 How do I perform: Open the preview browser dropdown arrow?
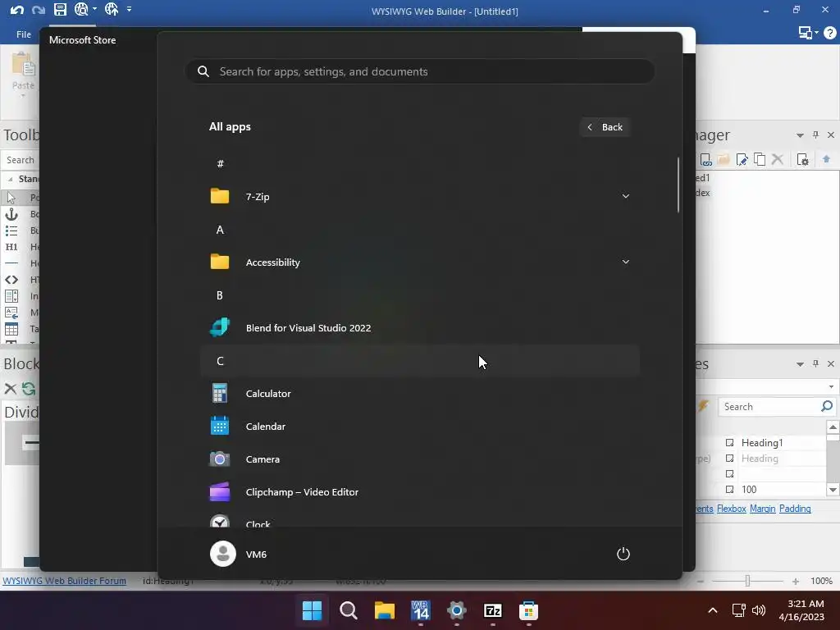[95, 9]
